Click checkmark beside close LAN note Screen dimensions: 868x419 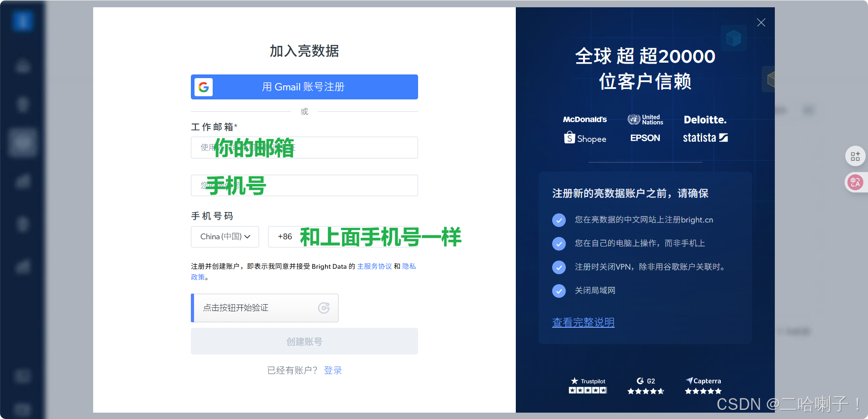[x=559, y=291]
